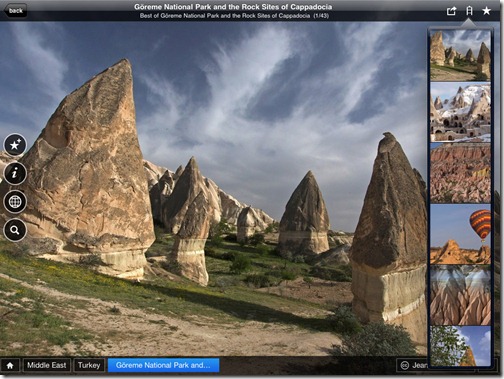Viewport: 504px width, 379px height.
Task: Open the pink ridged rock thumbnail
Action: (x=460, y=295)
